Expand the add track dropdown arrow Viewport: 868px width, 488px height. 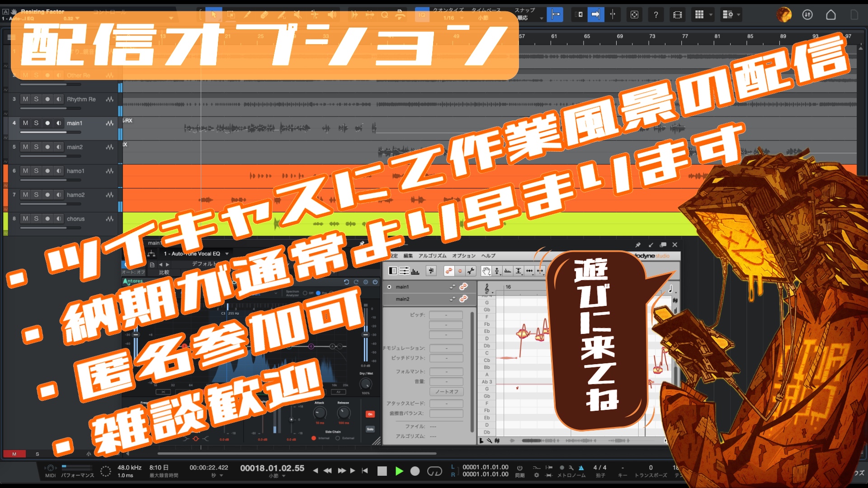pos(739,14)
